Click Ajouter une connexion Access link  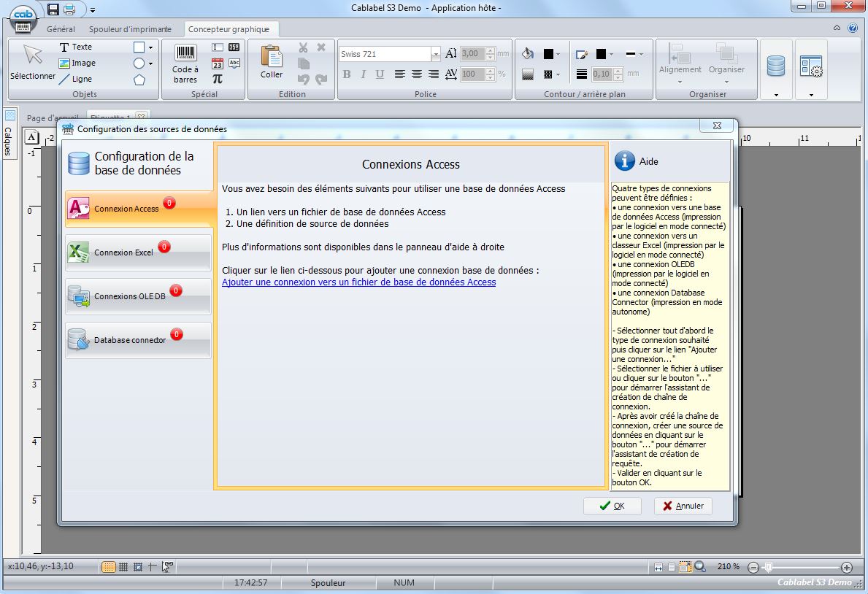[x=358, y=282]
